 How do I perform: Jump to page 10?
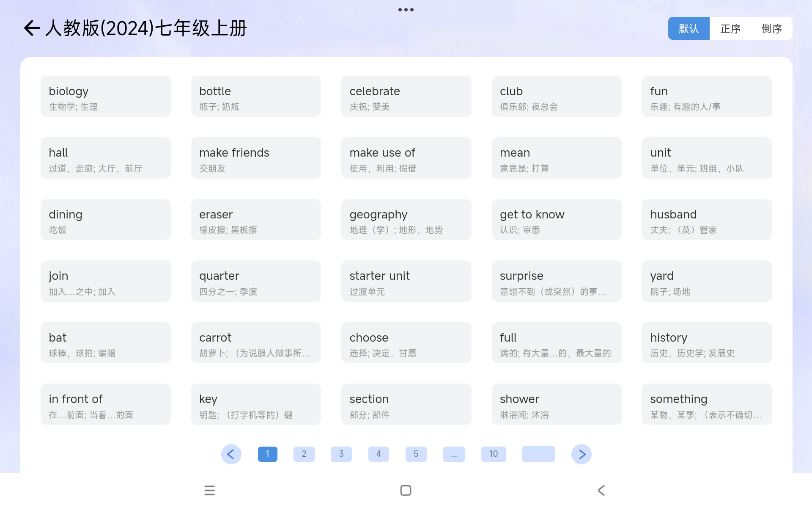[x=494, y=454]
